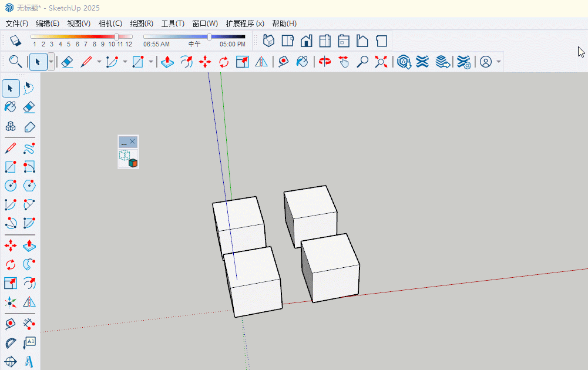Screen dimensions: 588x370
Task: Select the Lasso Select tool
Action: coord(28,88)
